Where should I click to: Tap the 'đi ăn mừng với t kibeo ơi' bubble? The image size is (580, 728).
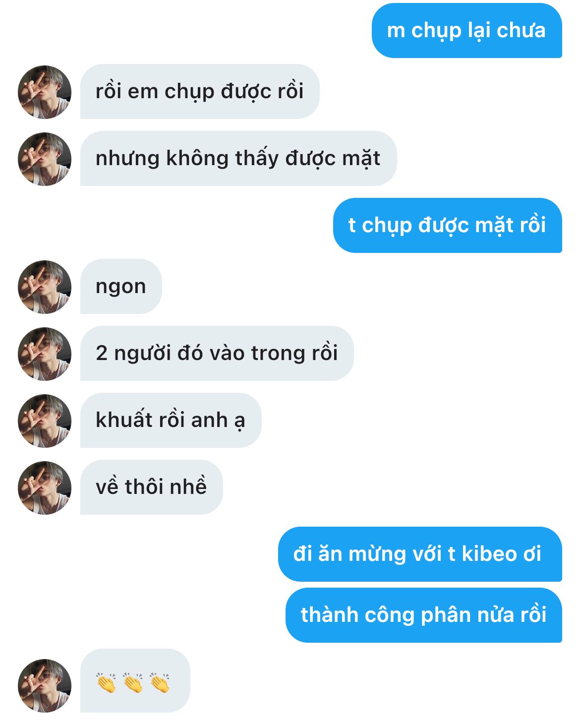[x=420, y=554]
